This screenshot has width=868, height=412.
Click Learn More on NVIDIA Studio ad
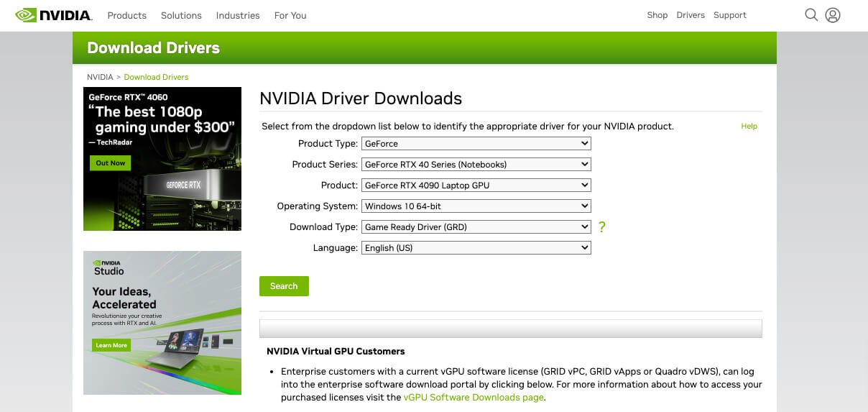coord(111,345)
